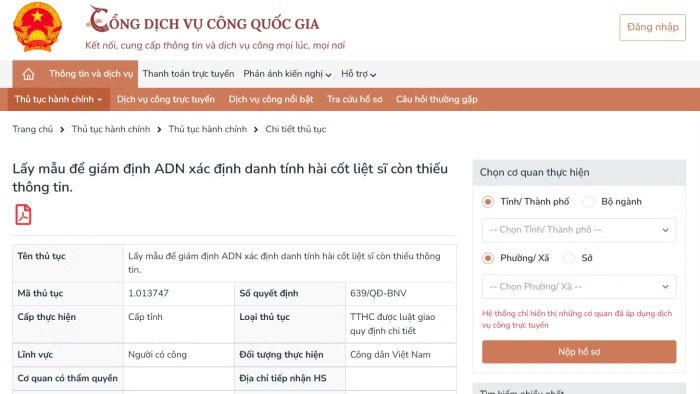Go to Trang chủ breadcrumb link
700x394 pixels.
click(33, 129)
